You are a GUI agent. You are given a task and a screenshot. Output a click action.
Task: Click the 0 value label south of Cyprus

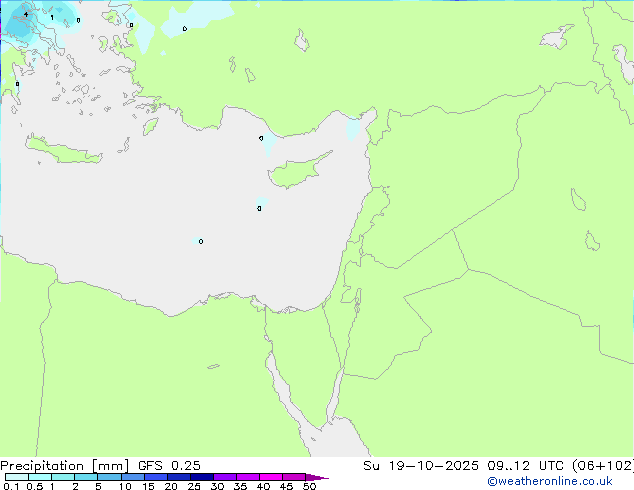click(259, 209)
